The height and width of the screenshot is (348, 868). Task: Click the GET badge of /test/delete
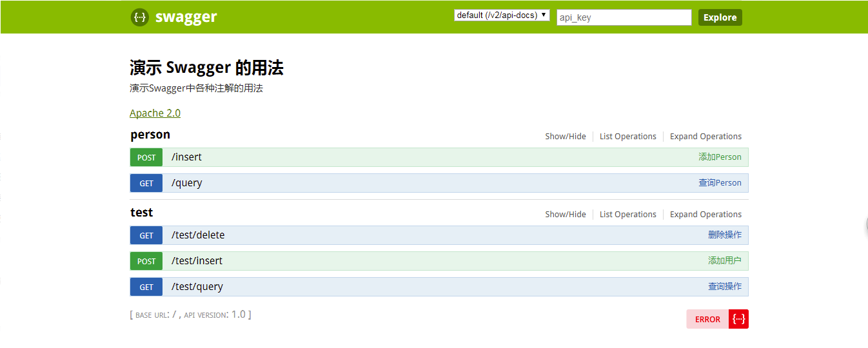tap(146, 235)
